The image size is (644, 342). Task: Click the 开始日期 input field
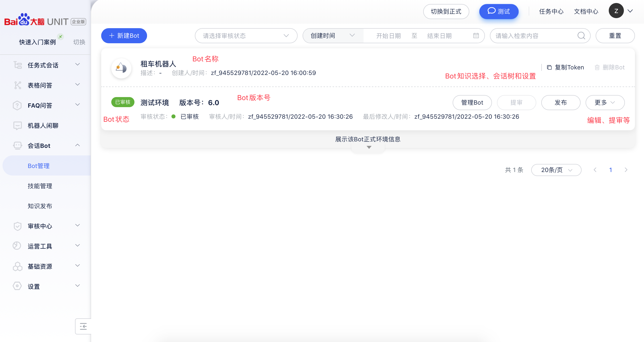point(388,36)
